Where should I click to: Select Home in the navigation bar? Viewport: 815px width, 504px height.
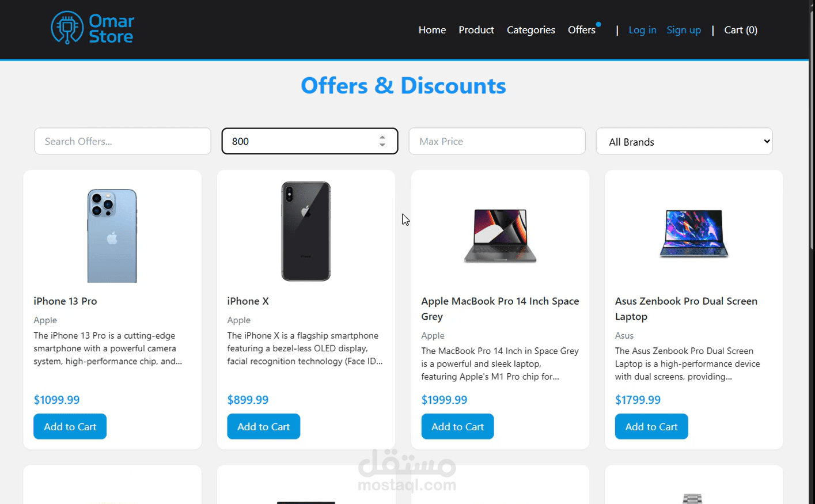[432, 29]
